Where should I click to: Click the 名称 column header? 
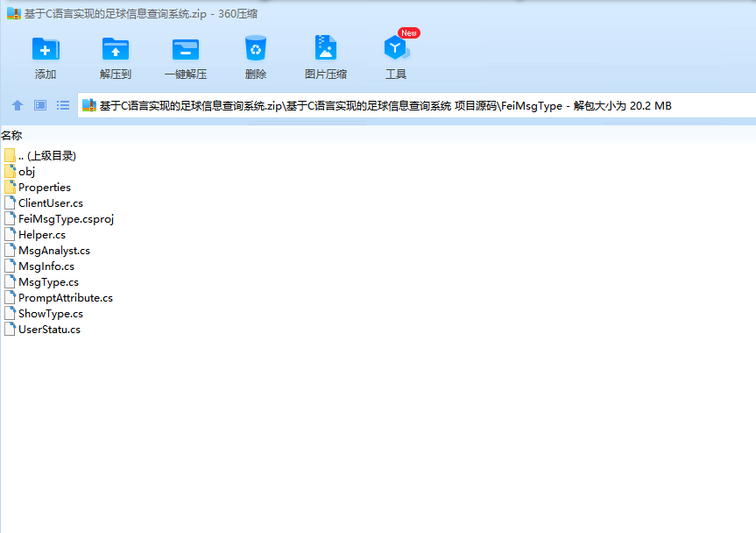pos(11,136)
